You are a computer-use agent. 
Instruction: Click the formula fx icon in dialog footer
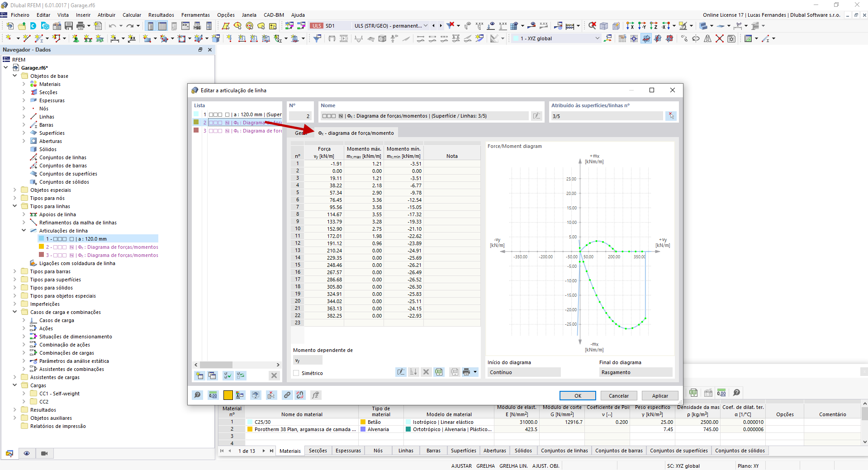316,395
